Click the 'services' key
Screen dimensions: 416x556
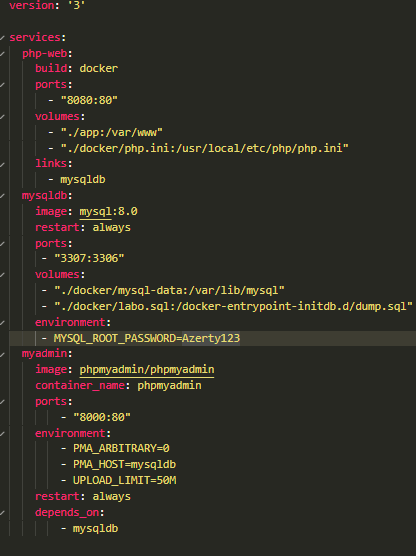pos(35,37)
